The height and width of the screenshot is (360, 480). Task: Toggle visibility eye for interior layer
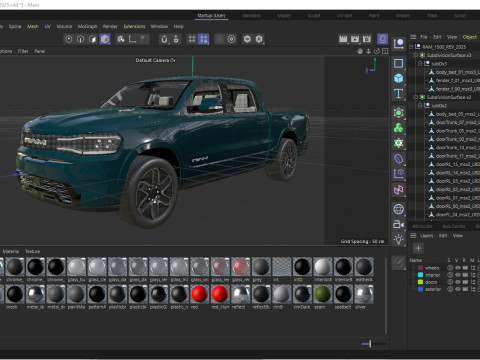click(457, 275)
